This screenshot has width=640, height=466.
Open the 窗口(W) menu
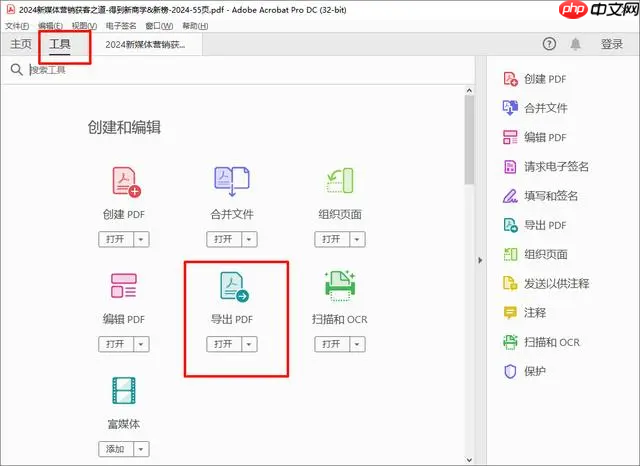159,26
